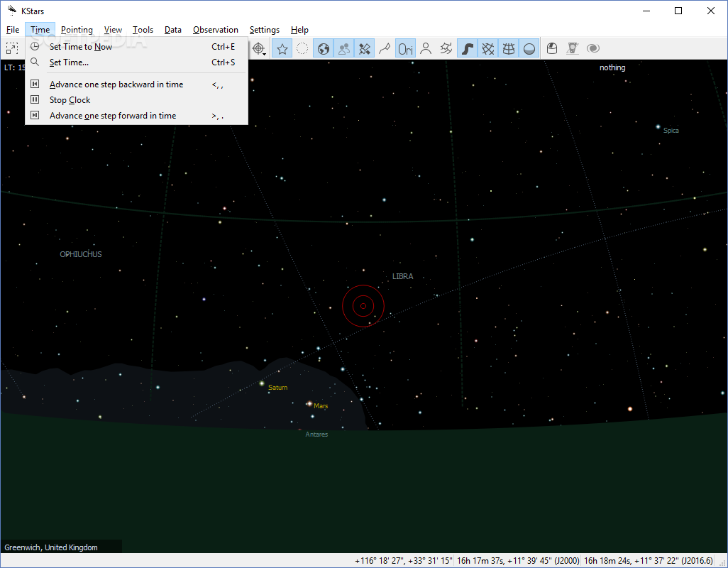Choose Set Time... menu entry
Image resolution: width=728 pixels, height=568 pixels.
coord(136,62)
